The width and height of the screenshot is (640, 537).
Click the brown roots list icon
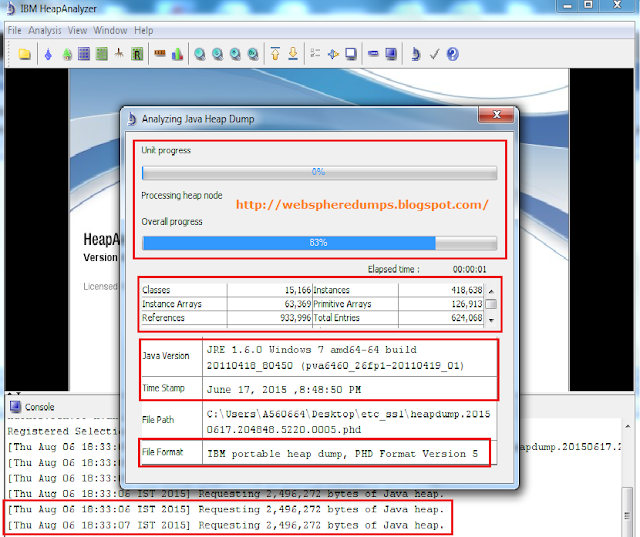(119, 53)
